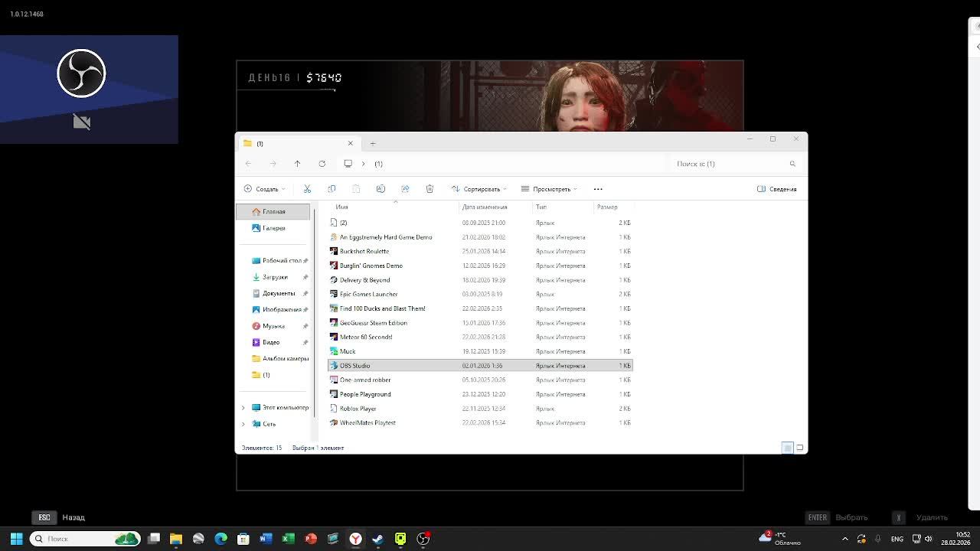
Task: Select Главная in the navigation pane
Action: point(273,211)
